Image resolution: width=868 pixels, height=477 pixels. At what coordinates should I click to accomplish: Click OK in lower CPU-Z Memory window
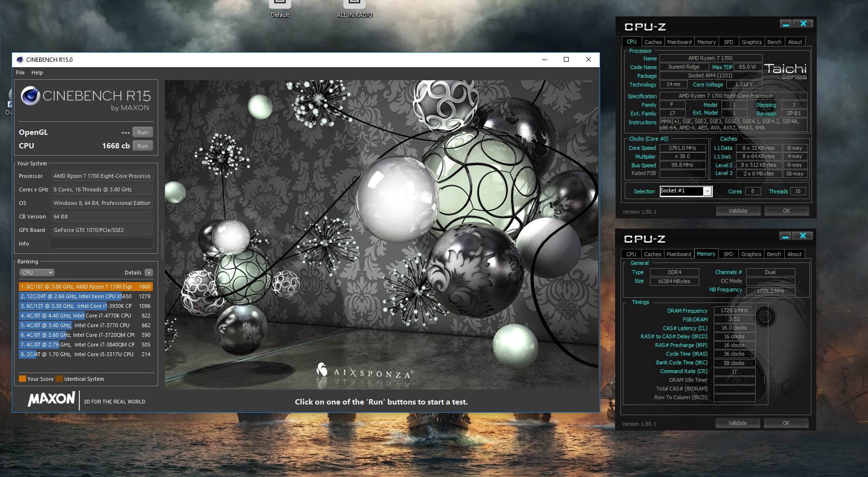pyautogui.click(x=786, y=423)
